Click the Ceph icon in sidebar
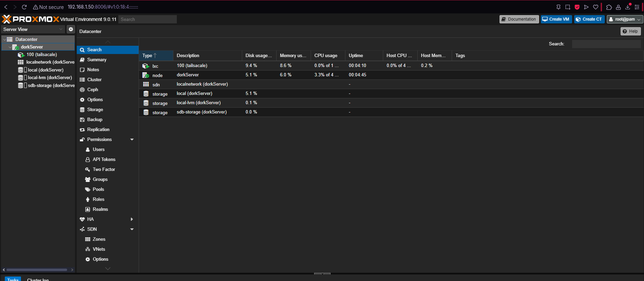Viewport: 644px width, 281px height. click(82, 90)
